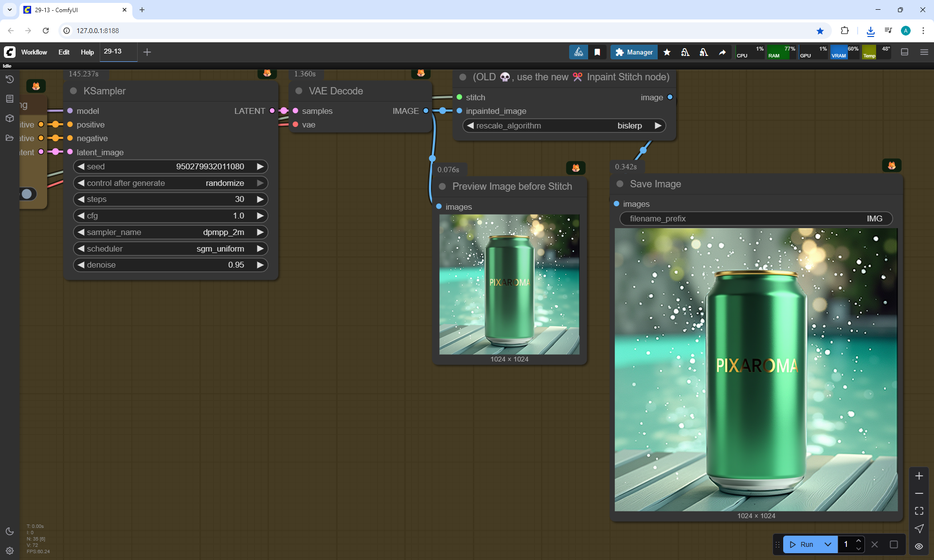934x560 pixels.
Task: Click the filename_prefix IMG input field
Action: click(755, 218)
